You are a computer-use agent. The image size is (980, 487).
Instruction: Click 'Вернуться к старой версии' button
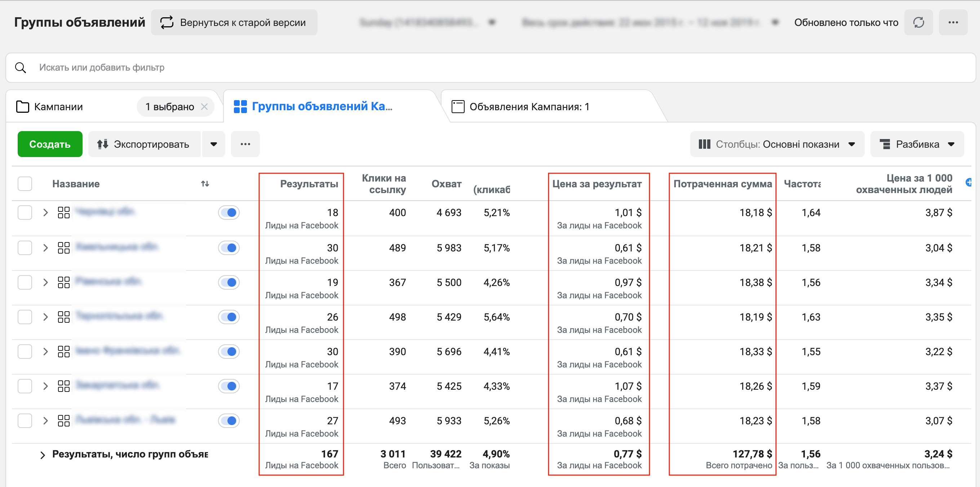[x=234, y=22]
